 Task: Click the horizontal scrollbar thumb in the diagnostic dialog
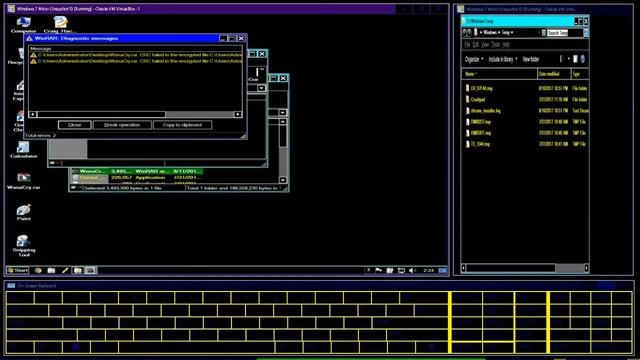101,114
